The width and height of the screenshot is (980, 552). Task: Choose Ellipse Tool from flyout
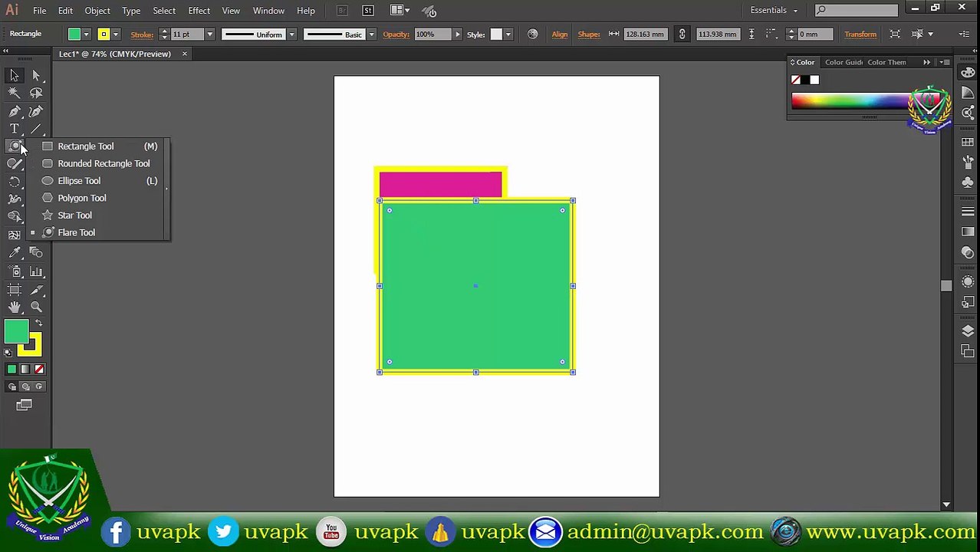[x=98, y=181]
